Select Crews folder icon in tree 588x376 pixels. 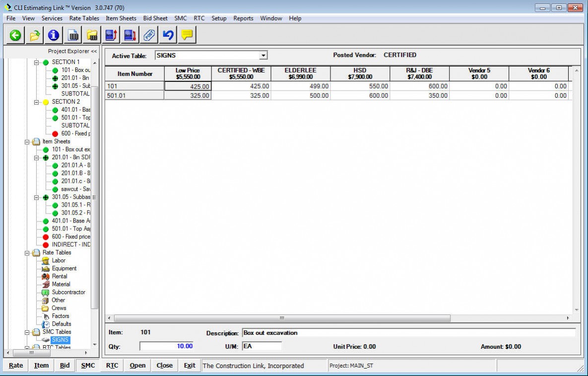pos(45,308)
